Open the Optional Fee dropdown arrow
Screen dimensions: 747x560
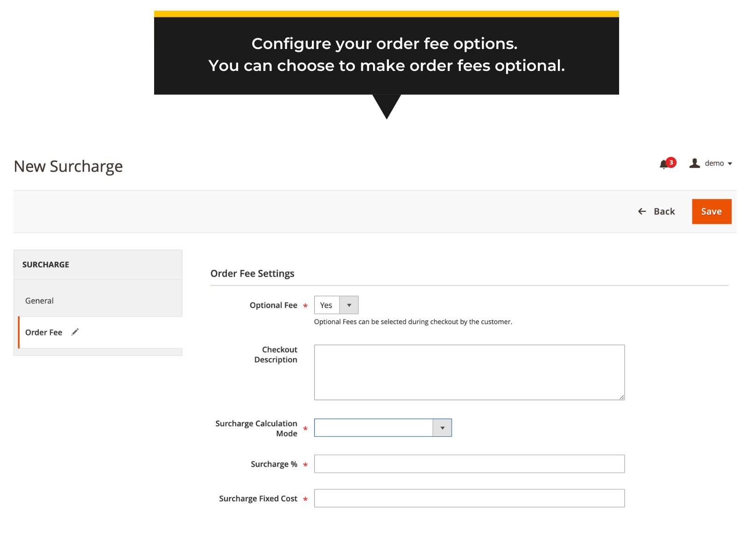(x=349, y=305)
